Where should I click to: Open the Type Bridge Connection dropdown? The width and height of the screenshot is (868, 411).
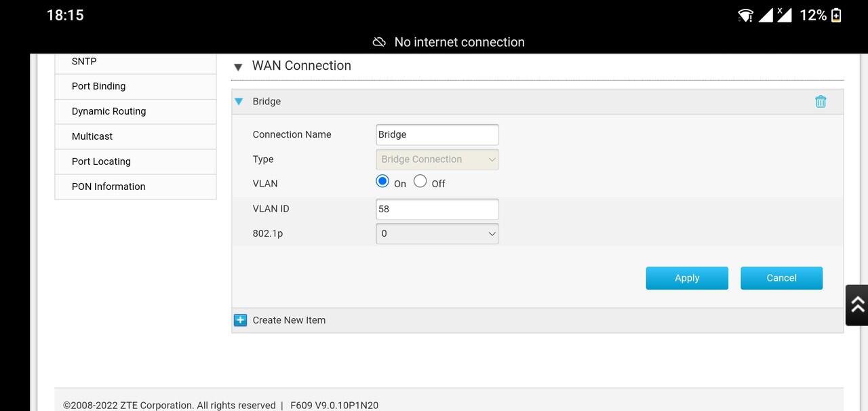pyautogui.click(x=437, y=159)
